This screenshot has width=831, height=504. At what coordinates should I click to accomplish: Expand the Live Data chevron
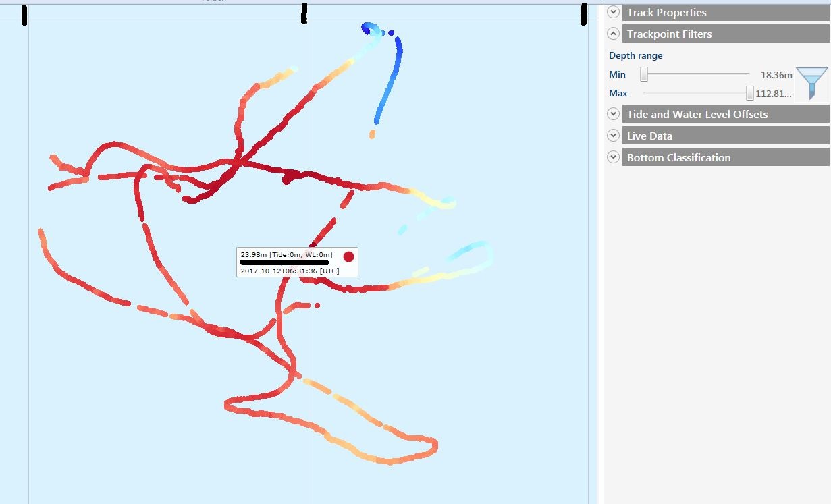[x=613, y=136]
